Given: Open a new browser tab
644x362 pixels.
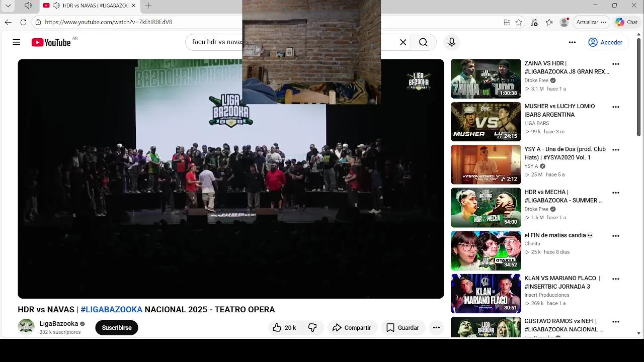Looking at the screenshot, I should pyautogui.click(x=148, y=6).
